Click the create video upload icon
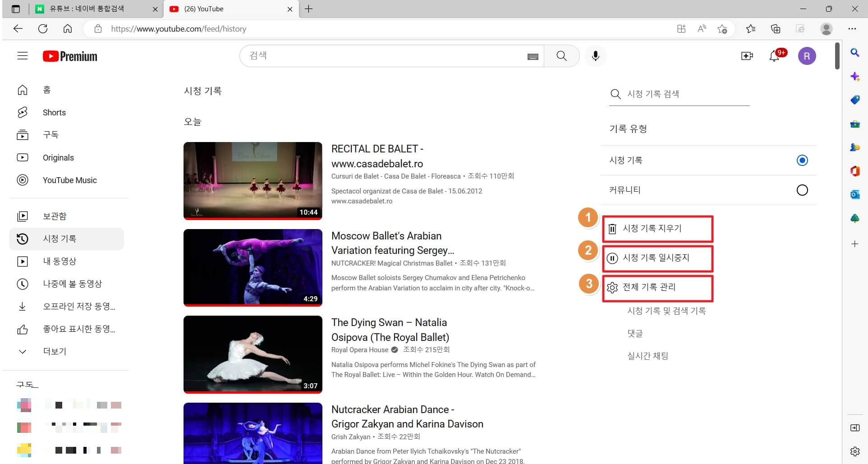 pos(747,55)
